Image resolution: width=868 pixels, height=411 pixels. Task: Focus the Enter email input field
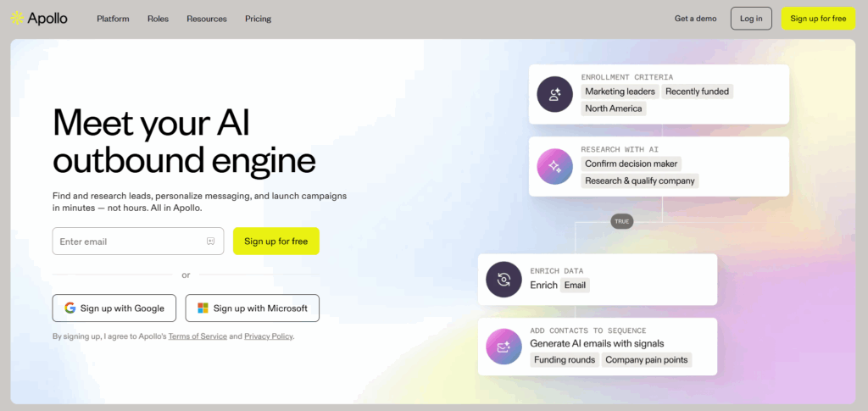138,242
